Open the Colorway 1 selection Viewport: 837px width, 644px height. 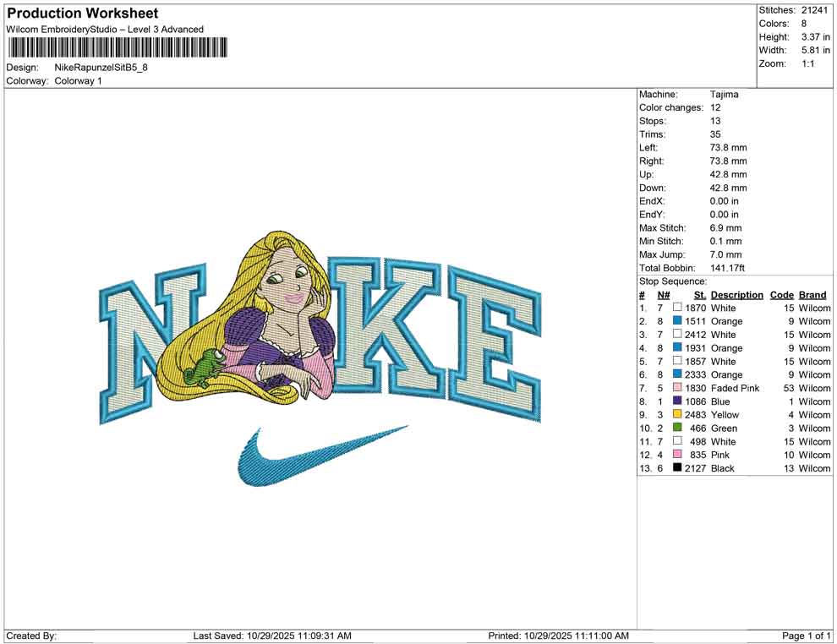point(78,81)
